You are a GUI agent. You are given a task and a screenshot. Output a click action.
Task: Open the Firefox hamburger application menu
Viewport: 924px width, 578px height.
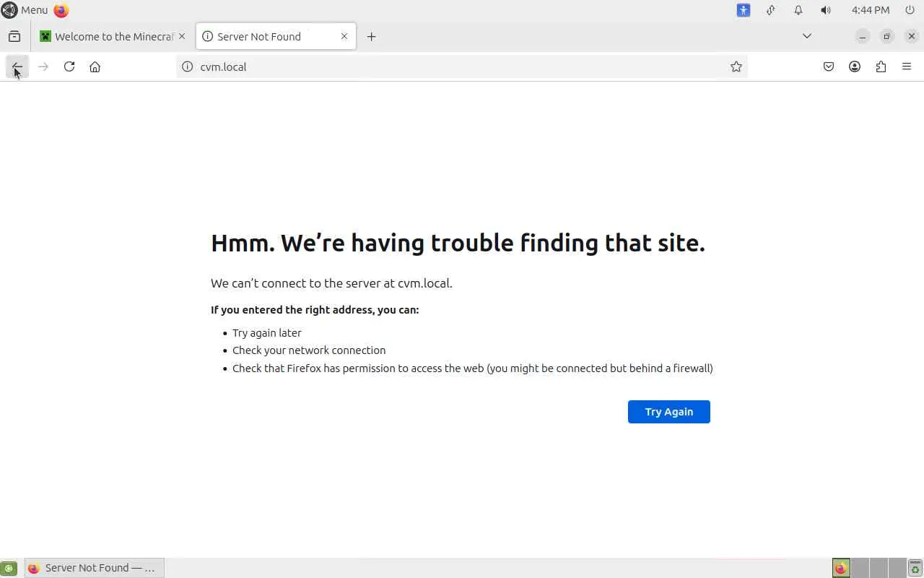pyautogui.click(x=907, y=66)
